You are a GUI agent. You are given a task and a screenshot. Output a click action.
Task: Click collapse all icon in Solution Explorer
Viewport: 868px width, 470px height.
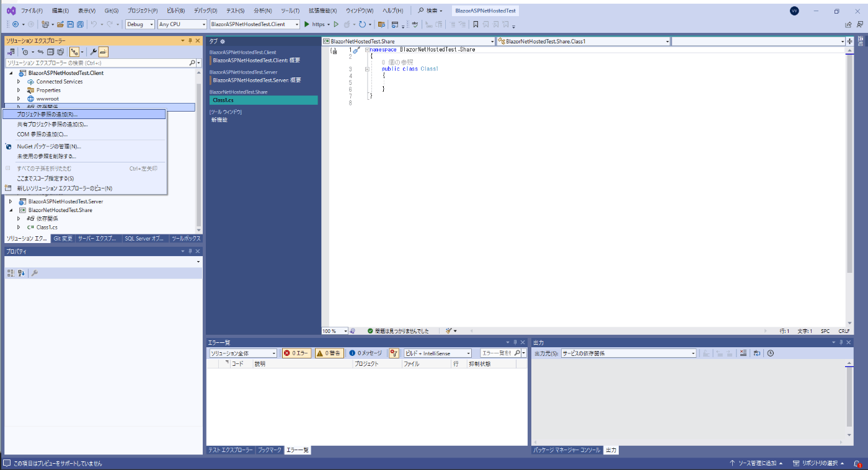51,52
